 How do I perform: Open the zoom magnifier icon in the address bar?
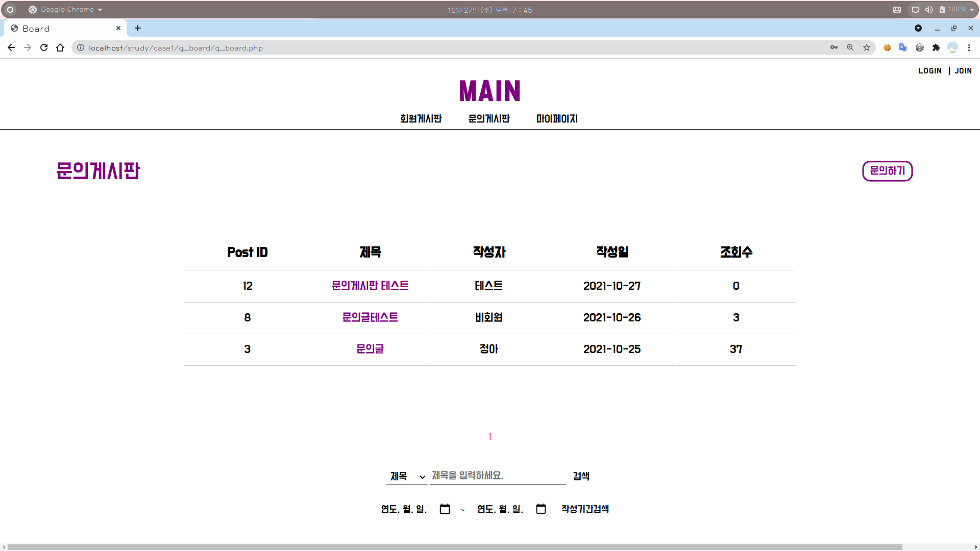(850, 47)
